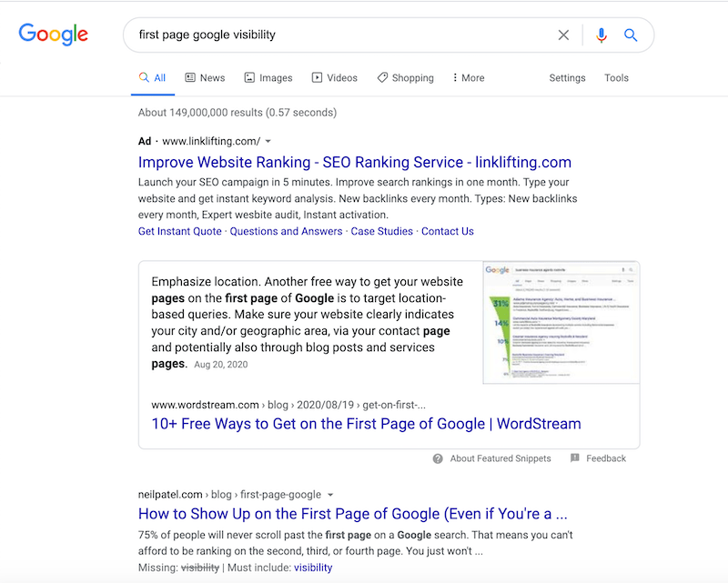This screenshot has width=728, height=583.
Task: Open the Settings menu
Action: [x=567, y=77]
